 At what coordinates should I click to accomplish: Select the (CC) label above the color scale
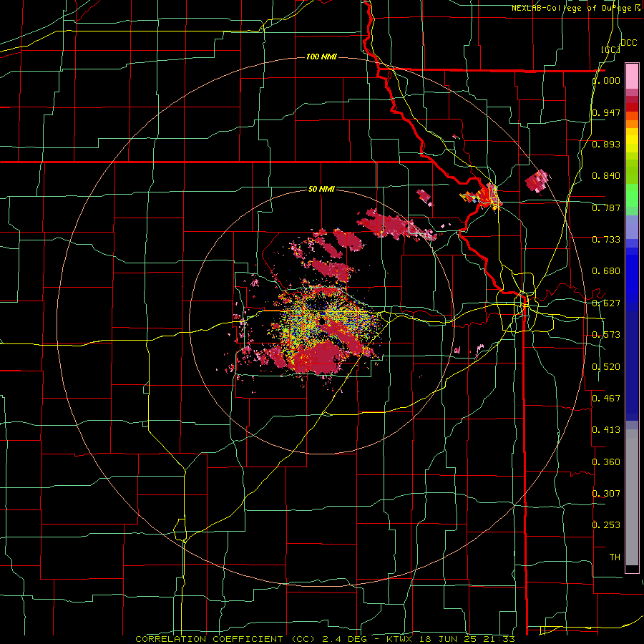(x=610, y=49)
